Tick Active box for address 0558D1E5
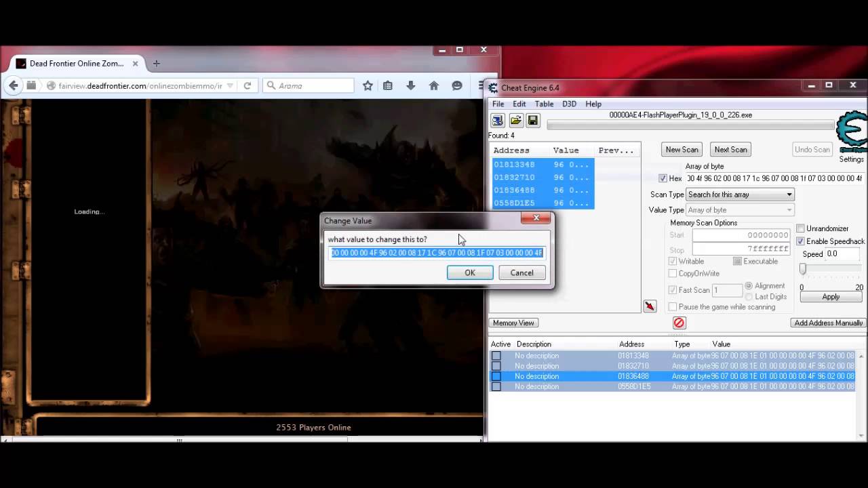The width and height of the screenshot is (868, 488). (496, 386)
